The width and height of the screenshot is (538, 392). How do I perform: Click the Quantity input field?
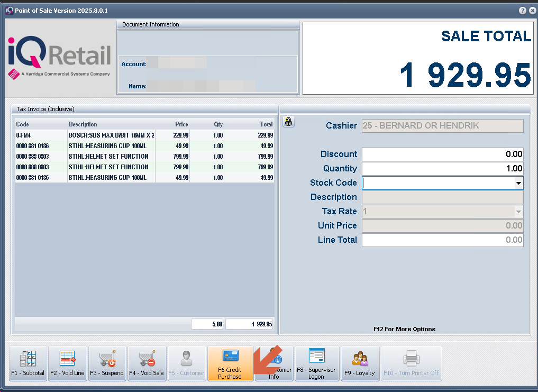click(x=442, y=169)
